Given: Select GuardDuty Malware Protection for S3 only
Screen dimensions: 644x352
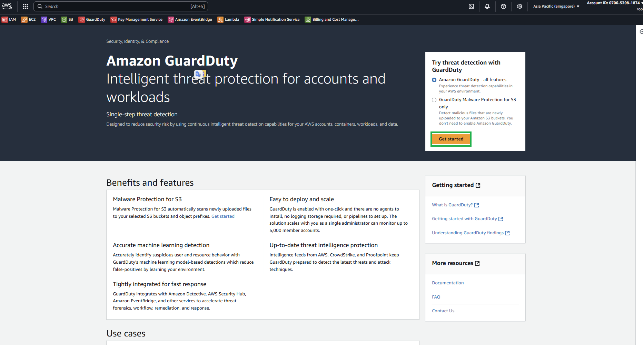Looking at the screenshot, I should click(434, 100).
